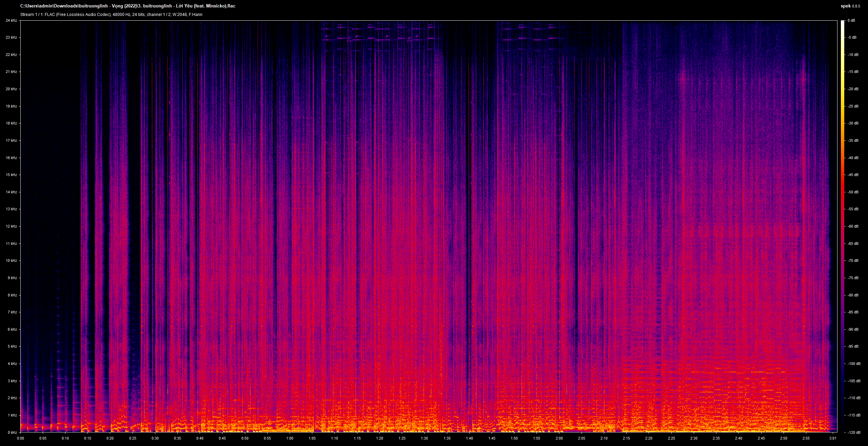Click the '-80 dB' scale label

point(853,295)
